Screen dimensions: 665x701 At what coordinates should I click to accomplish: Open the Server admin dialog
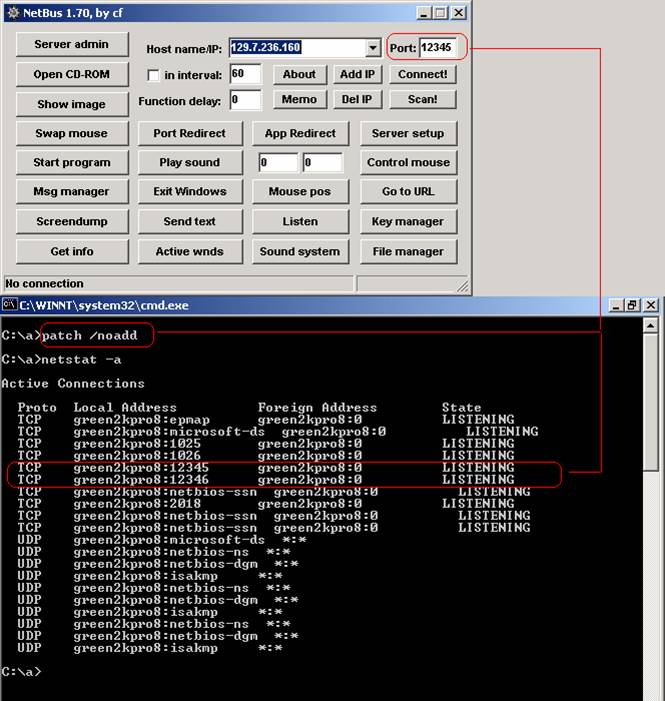click(67, 45)
